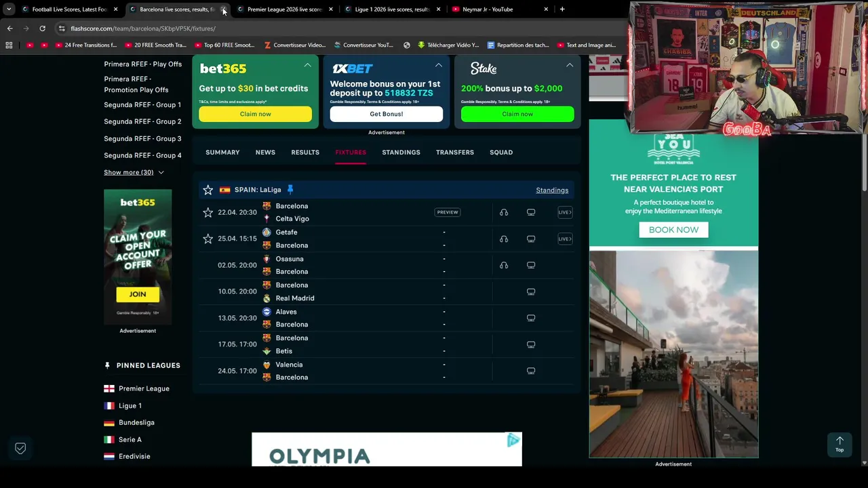Open Segunda RFEF - Group 1
868x488 pixels.
[142, 104]
